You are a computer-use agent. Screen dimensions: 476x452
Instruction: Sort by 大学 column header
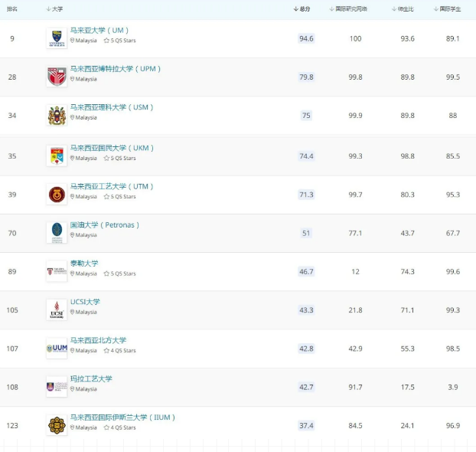tap(54, 9)
